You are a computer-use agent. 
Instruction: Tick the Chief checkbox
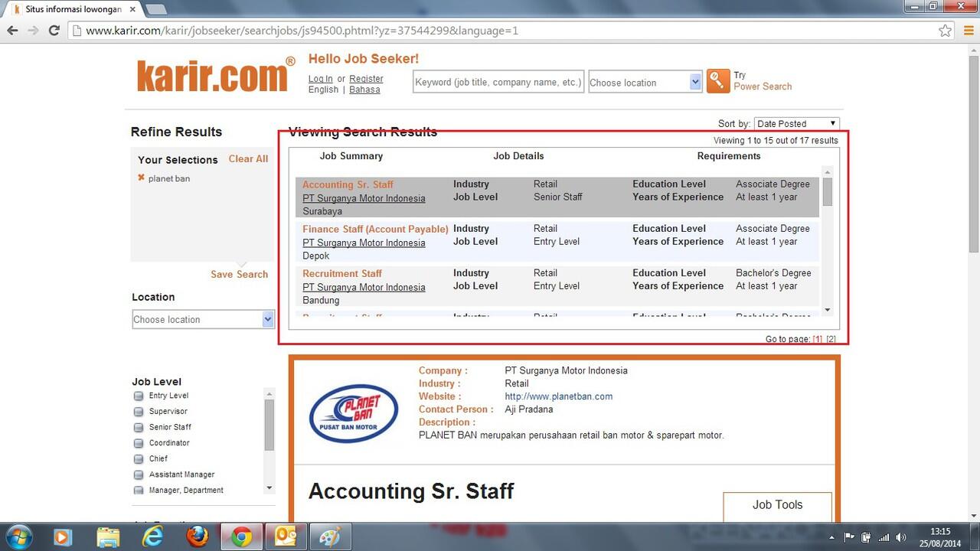click(x=139, y=459)
